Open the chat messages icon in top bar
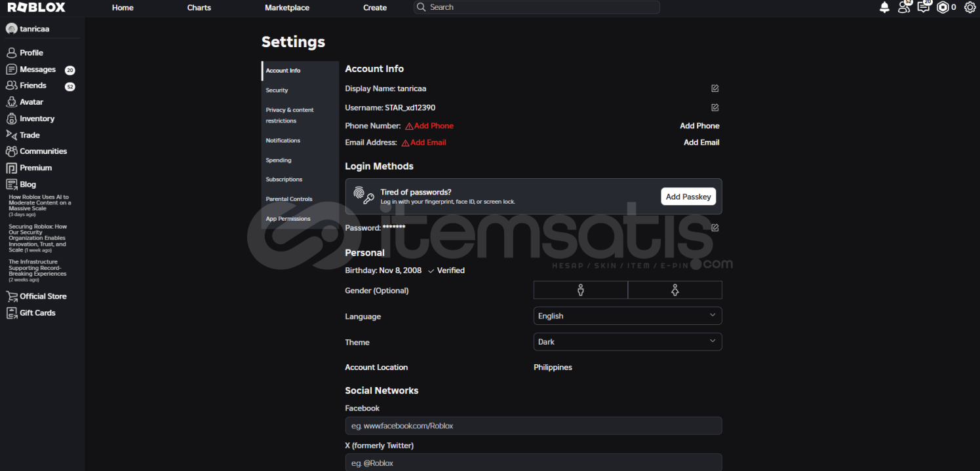This screenshot has height=471, width=980. coord(924,7)
